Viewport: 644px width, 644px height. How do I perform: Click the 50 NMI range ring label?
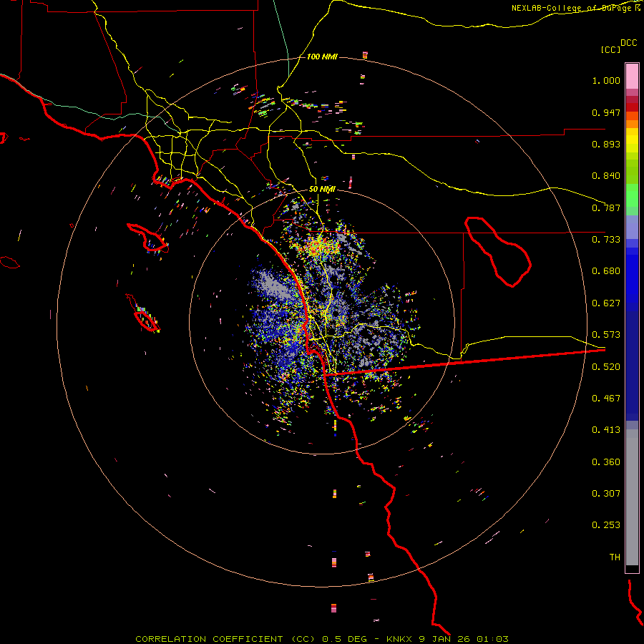click(322, 190)
